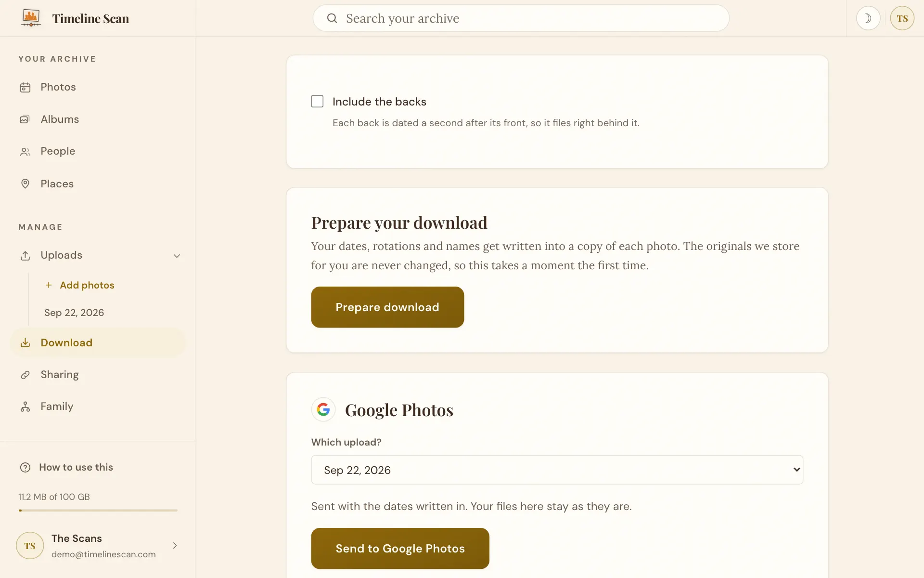Click the Google G logo
Image resolution: width=924 pixels, height=578 pixels.
(323, 409)
